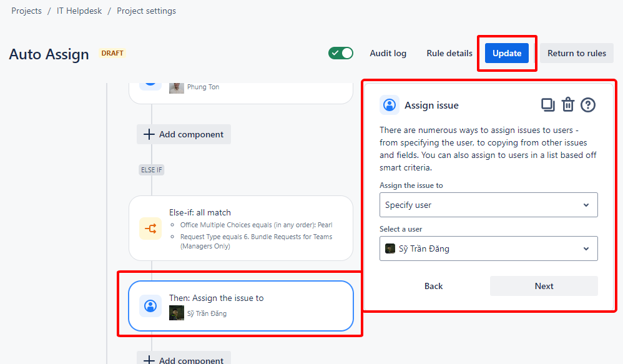Click Sỹ Trần Đăng avatar in rule card
Image resolution: width=623 pixels, height=364 pixels.
pyautogui.click(x=177, y=313)
